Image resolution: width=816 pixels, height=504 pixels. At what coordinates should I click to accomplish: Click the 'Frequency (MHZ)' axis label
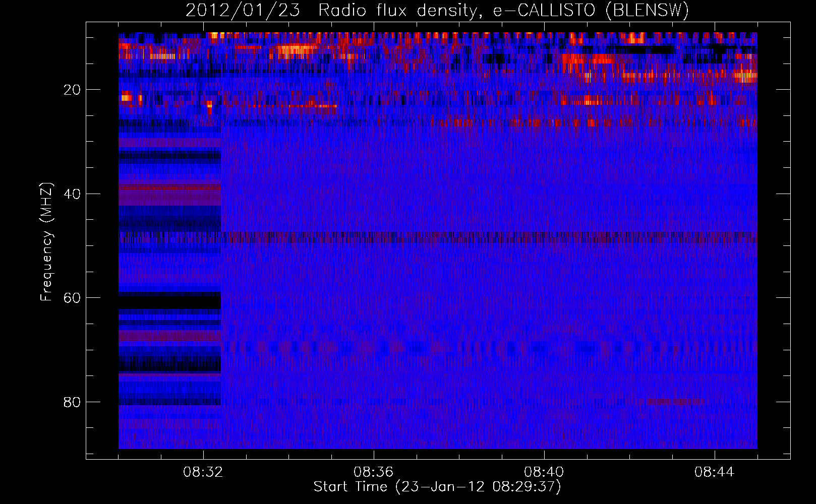point(46,242)
